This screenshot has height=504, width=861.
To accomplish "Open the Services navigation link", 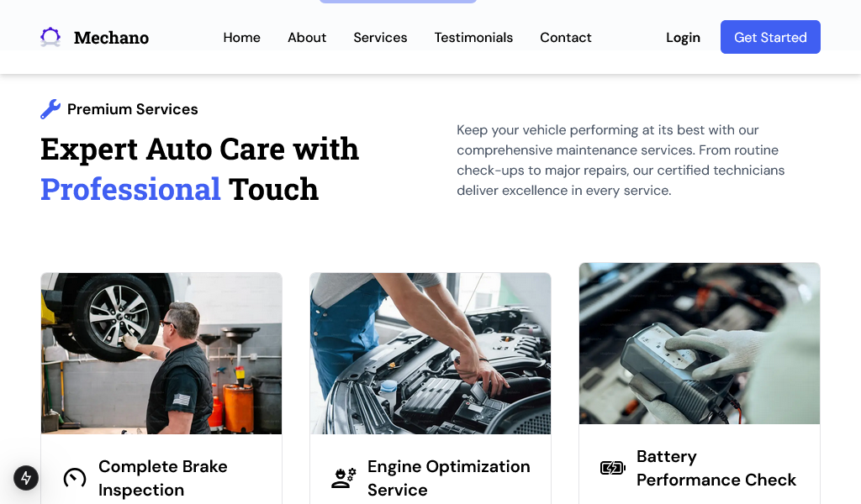I will click(x=380, y=37).
